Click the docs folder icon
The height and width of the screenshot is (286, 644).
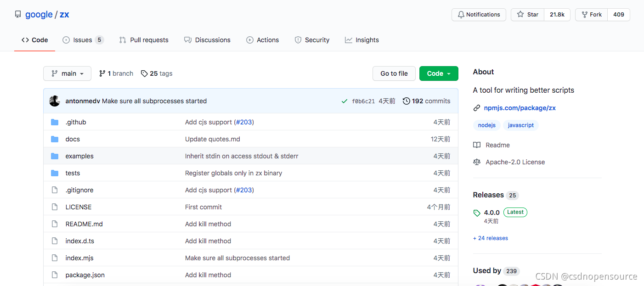pyautogui.click(x=55, y=139)
